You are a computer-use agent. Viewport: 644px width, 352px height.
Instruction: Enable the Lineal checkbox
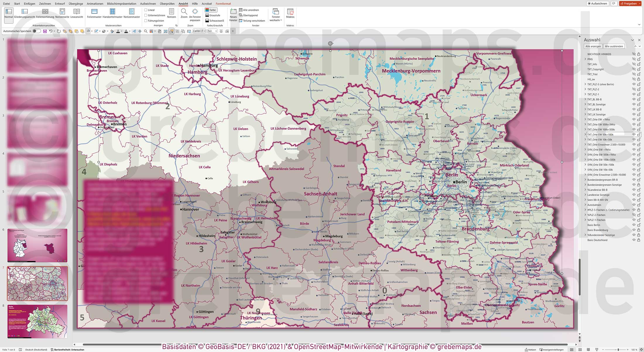click(145, 10)
